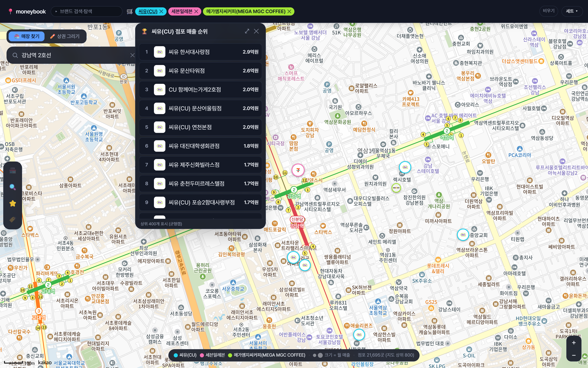Click the pink 세븐일레븐 legend dot

(x=202, y=355)
